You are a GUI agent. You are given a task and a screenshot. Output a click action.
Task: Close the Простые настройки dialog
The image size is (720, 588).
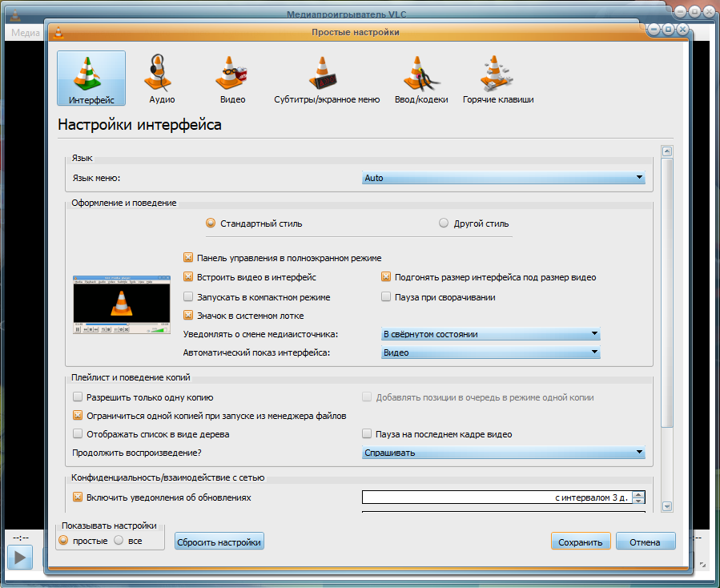pos(683,30)
